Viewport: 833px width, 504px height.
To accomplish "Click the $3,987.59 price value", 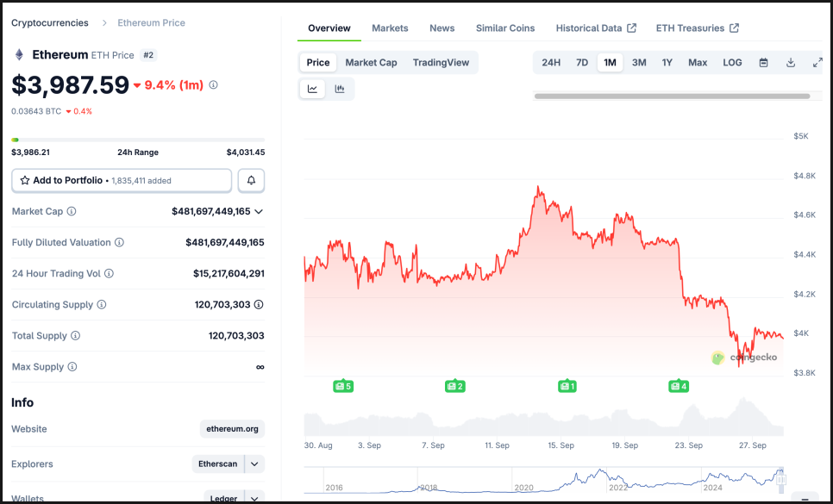I will [x=70, y=85].
